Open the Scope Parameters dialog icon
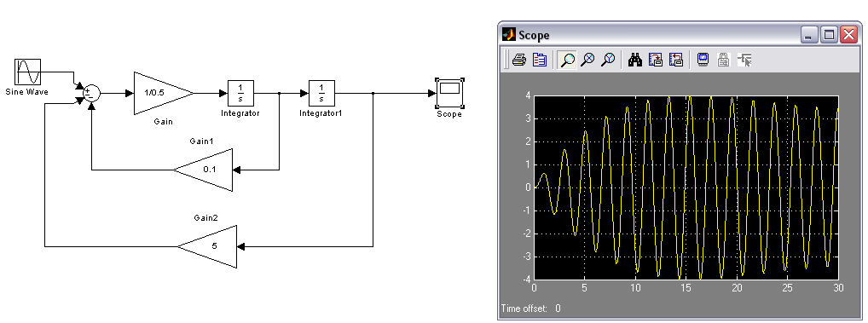 [x=539, y=60]
